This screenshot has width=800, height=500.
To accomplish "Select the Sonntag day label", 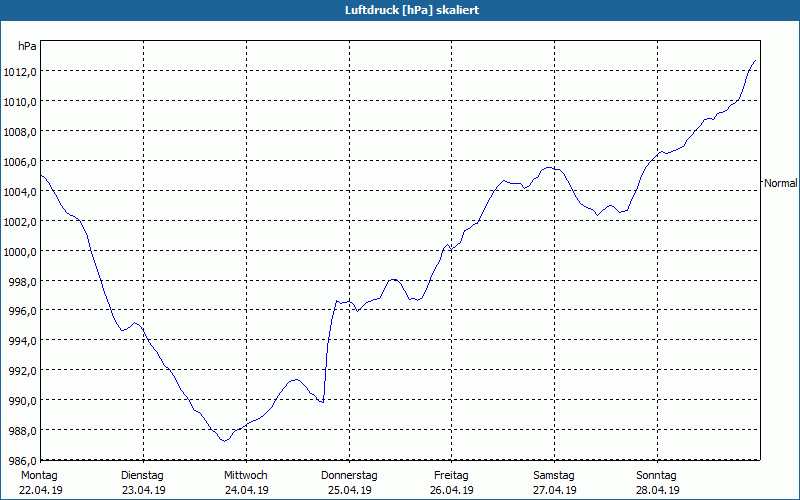I will click(x=656, y=476).
